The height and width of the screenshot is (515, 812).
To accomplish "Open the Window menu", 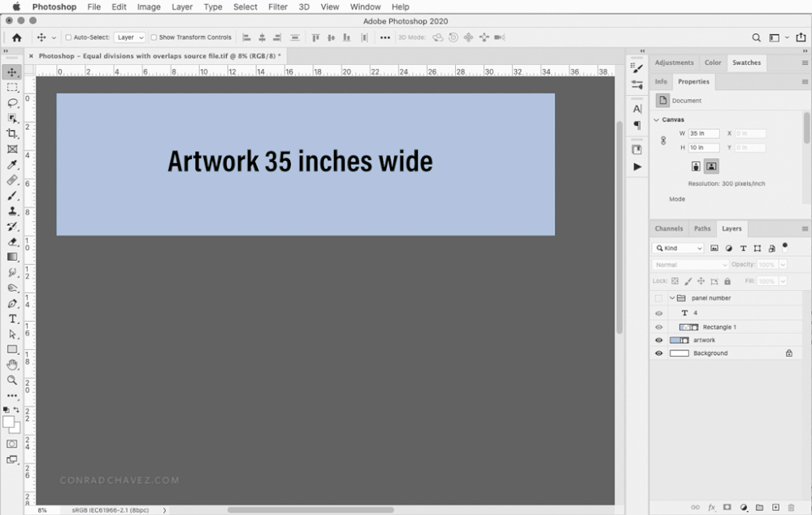I will coord(365,6).
